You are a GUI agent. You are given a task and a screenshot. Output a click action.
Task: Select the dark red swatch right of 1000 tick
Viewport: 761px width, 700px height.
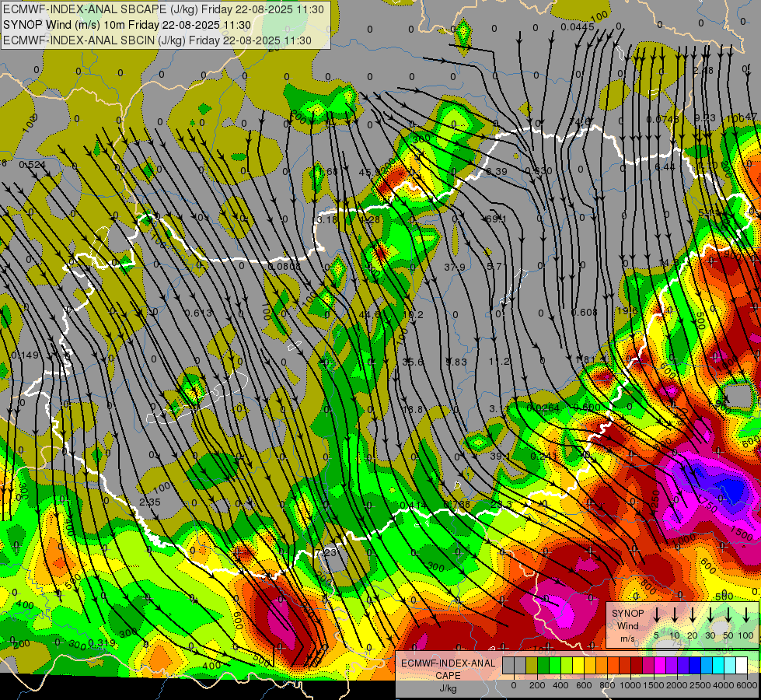pyautogui.click(x=637, y=665)
